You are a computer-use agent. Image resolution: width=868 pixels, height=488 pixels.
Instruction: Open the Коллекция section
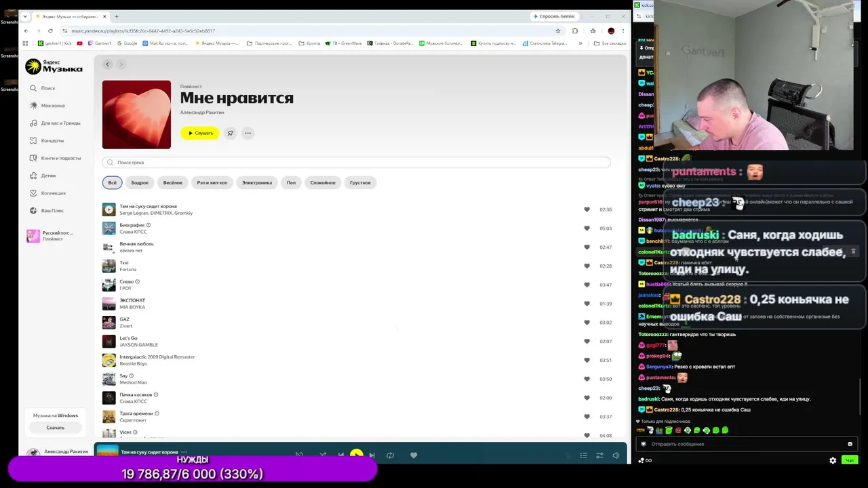point(47,193)
